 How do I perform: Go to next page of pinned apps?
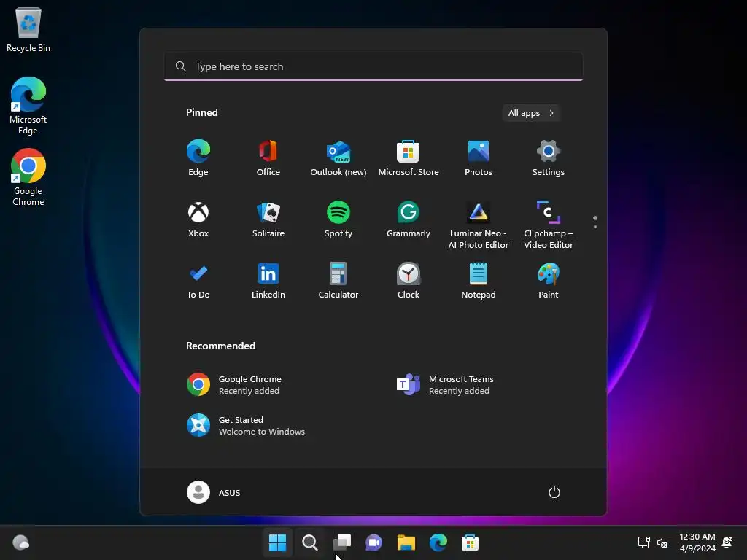tap(595, 227)
